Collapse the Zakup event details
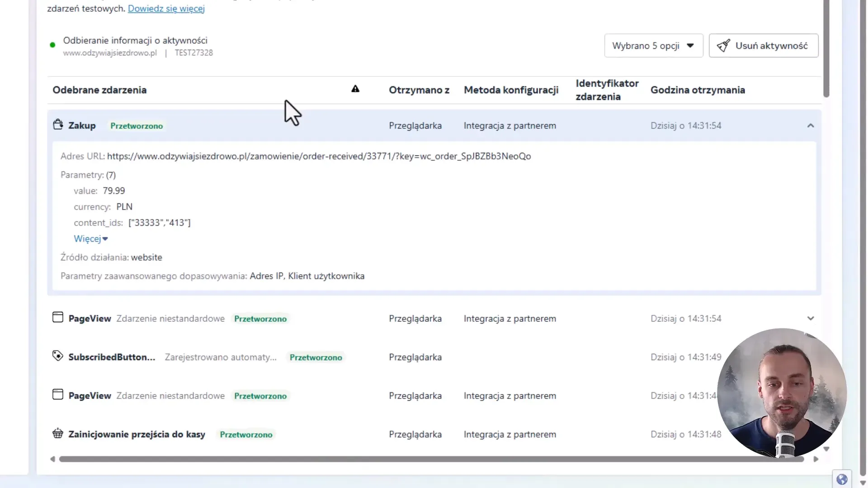Viewport: 868px width, 488px height. pos(811,126)
